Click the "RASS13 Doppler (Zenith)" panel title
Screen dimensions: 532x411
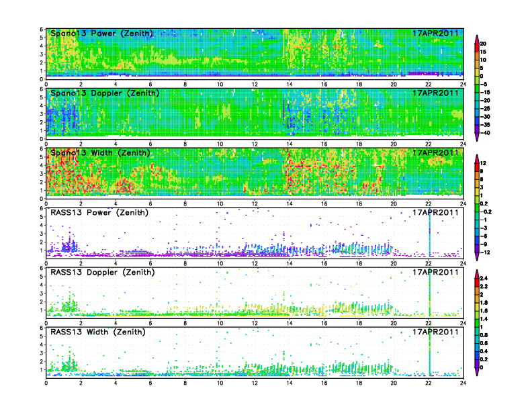[103, 272]
